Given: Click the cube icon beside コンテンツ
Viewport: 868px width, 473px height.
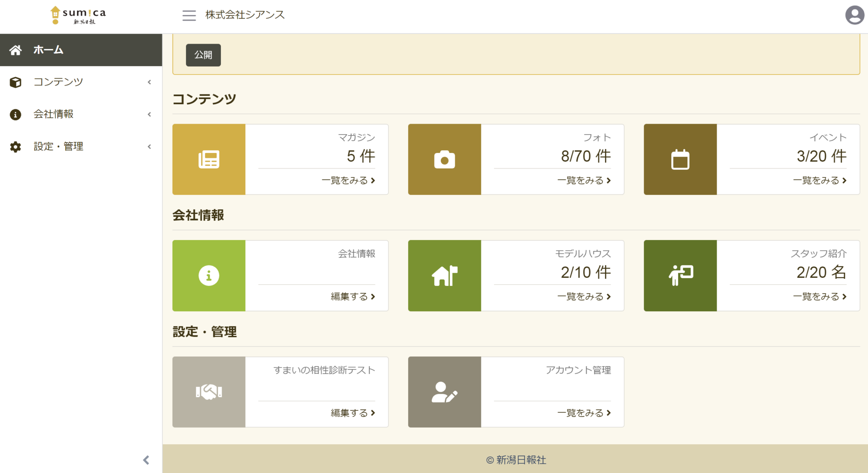Looking at the screenshot, I should (16, 82).
